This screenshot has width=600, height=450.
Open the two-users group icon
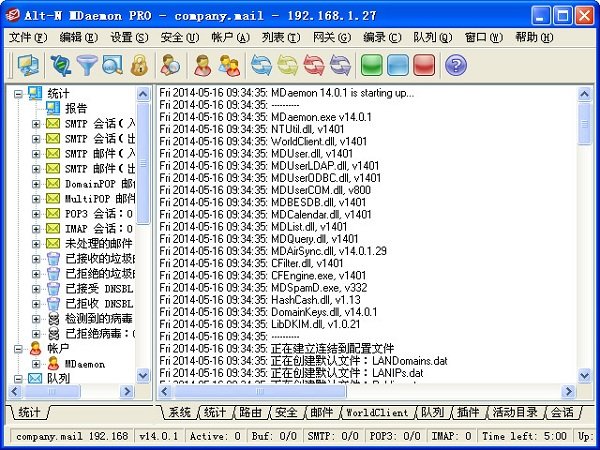(229, 65)
